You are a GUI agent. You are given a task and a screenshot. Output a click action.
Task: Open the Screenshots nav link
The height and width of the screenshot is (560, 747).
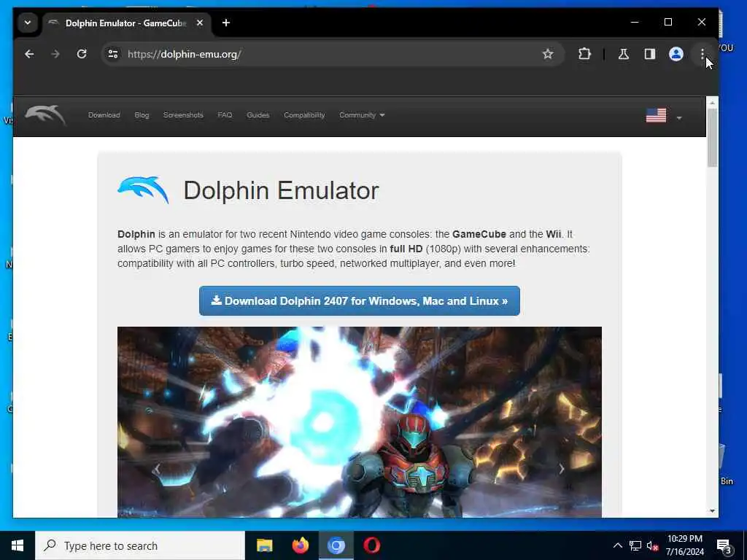click(183, 115)
